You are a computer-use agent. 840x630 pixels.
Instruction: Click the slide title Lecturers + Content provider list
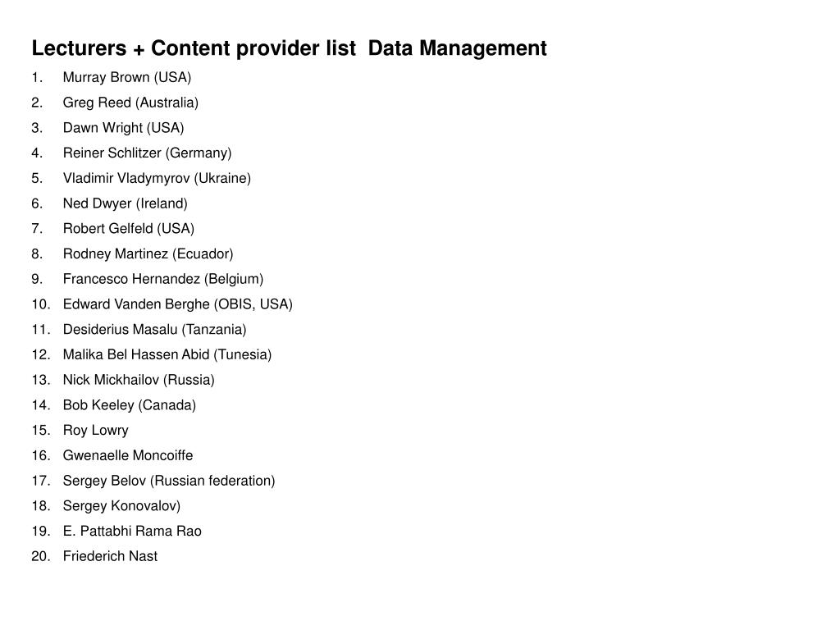(x=290, y=48)
